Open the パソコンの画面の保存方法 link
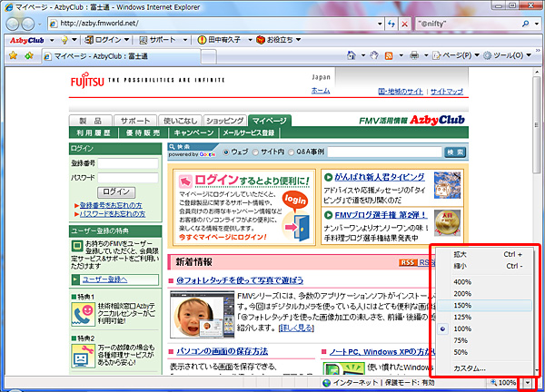 point(223,351)
